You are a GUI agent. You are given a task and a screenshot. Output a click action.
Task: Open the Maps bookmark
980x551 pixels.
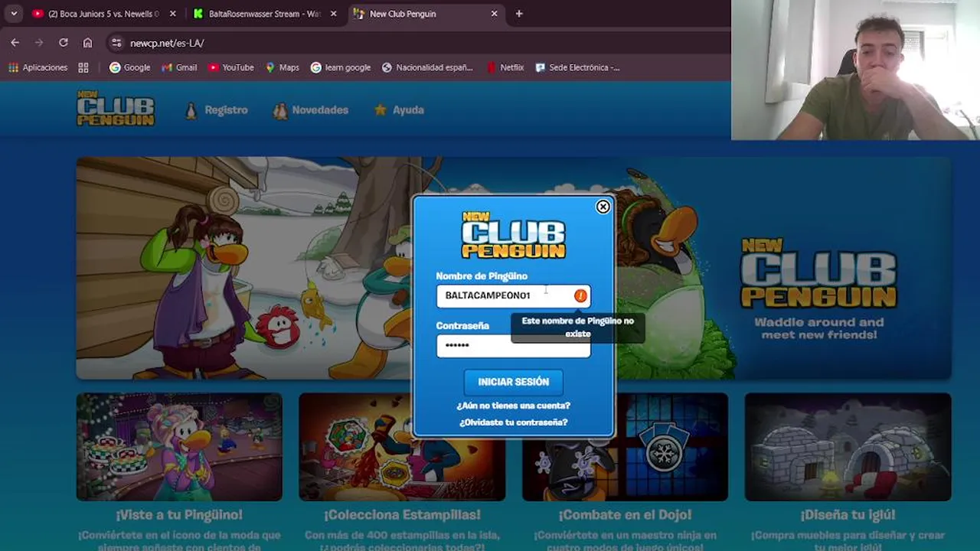[282, 67]
